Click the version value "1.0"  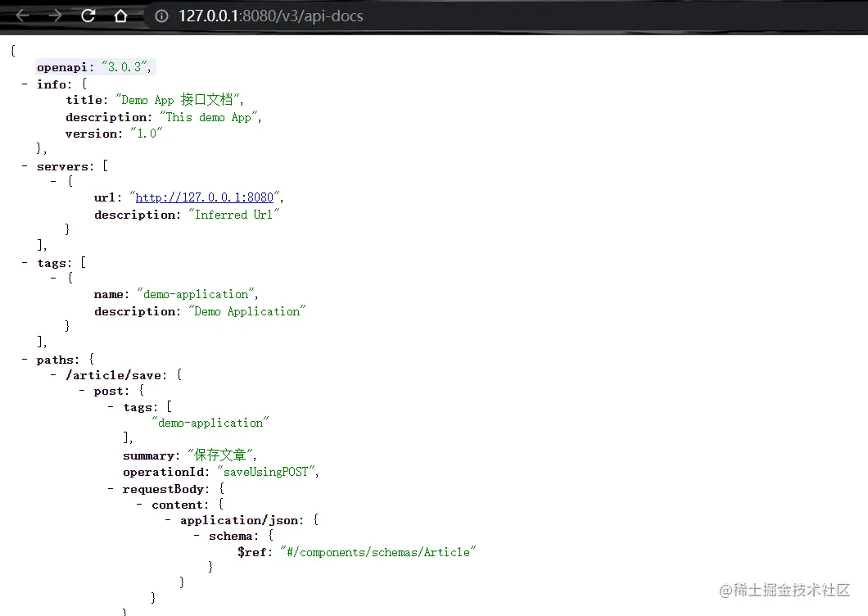(x=146, y=133)
